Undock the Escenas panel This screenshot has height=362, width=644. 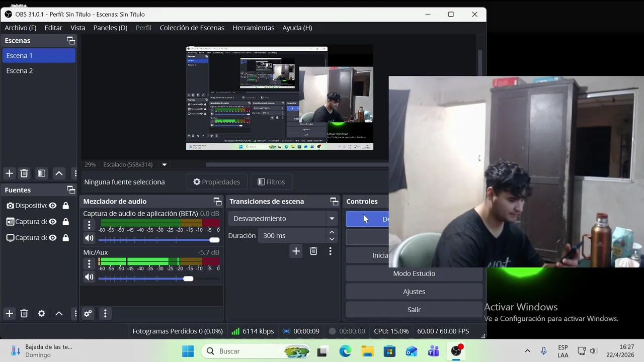tap(71, 41)
